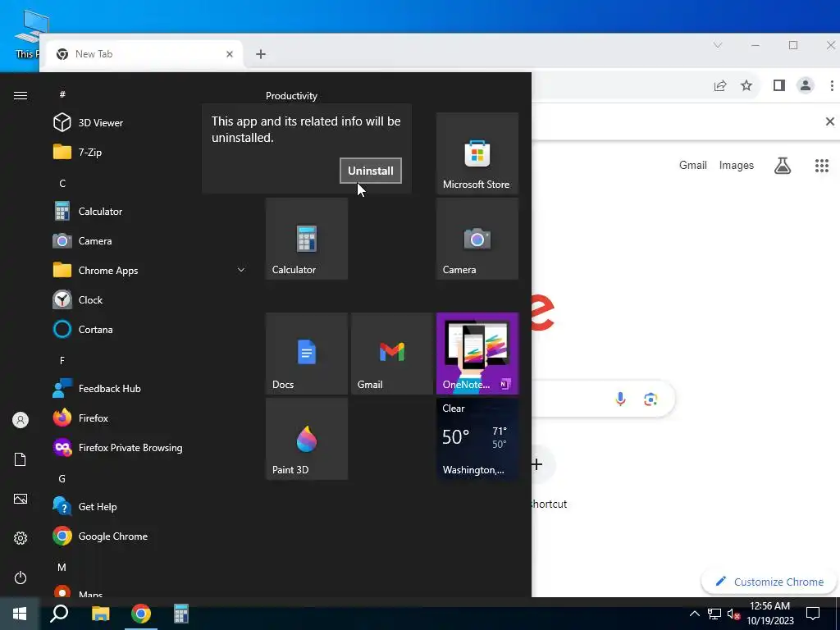Click the Customize Chrome button
Viewport: 840px width, 630px height.
tap(769, 582)
